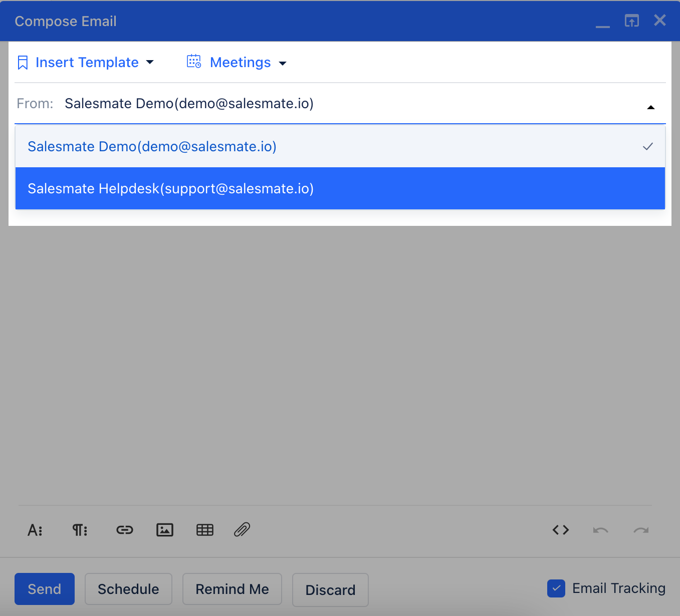
Task: Attach a file with the paperclip icon
Action: coord(242,529)
